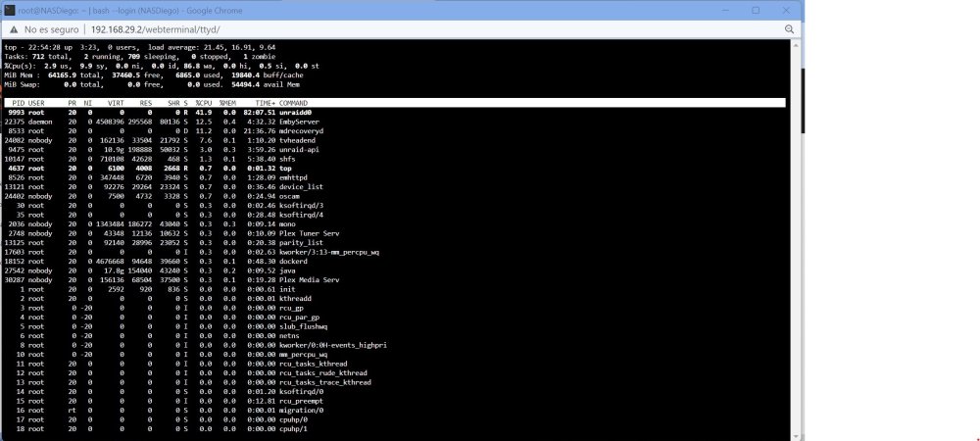Click the VIRT column header

[x=116, y=103]
